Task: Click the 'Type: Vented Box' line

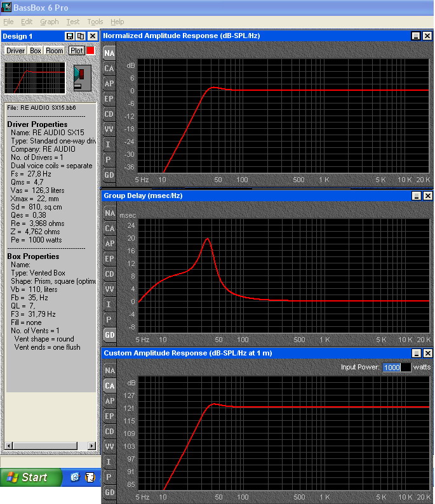Action: point(38,273)
